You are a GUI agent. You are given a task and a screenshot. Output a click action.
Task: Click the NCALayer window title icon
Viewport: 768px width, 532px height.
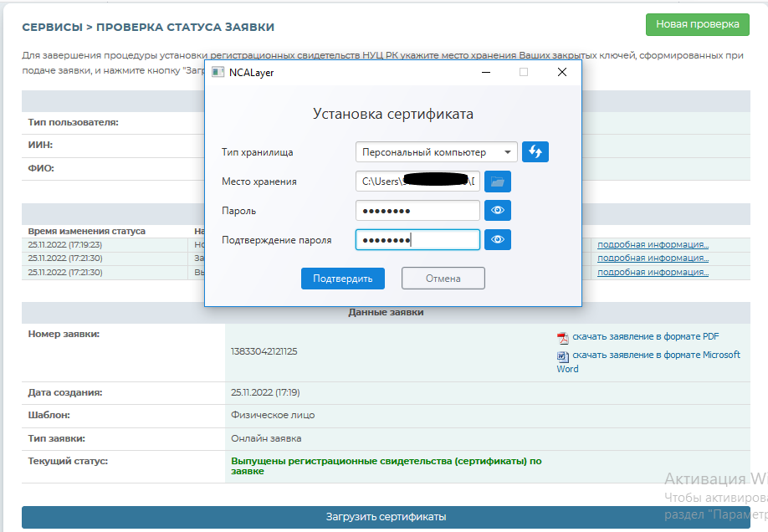[218, 73]
